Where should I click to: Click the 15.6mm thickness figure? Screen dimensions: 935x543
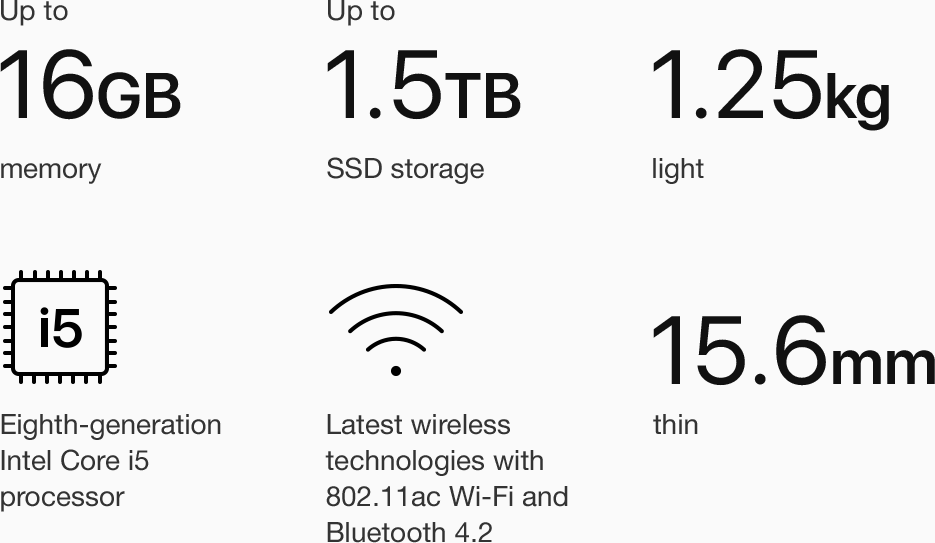pos(793,350)
